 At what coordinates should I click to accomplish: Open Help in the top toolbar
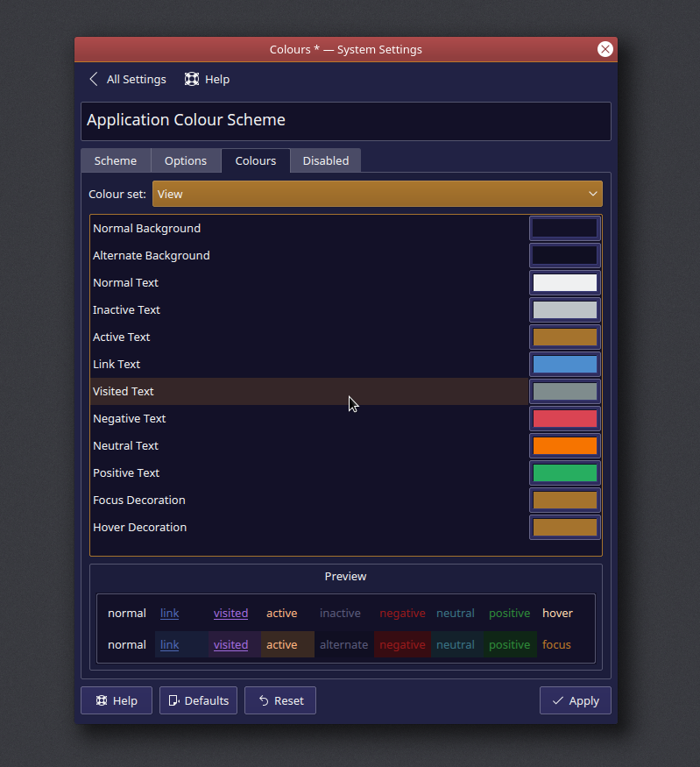pyautogui.click(x=207, y=79)
